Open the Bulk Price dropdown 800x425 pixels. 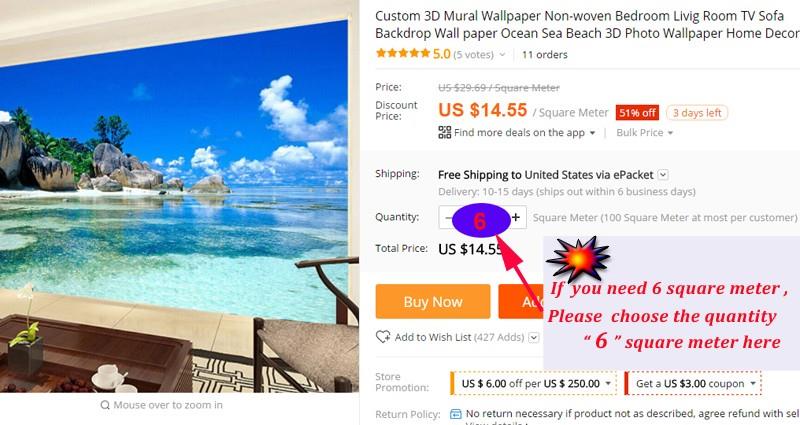point(644,133)
